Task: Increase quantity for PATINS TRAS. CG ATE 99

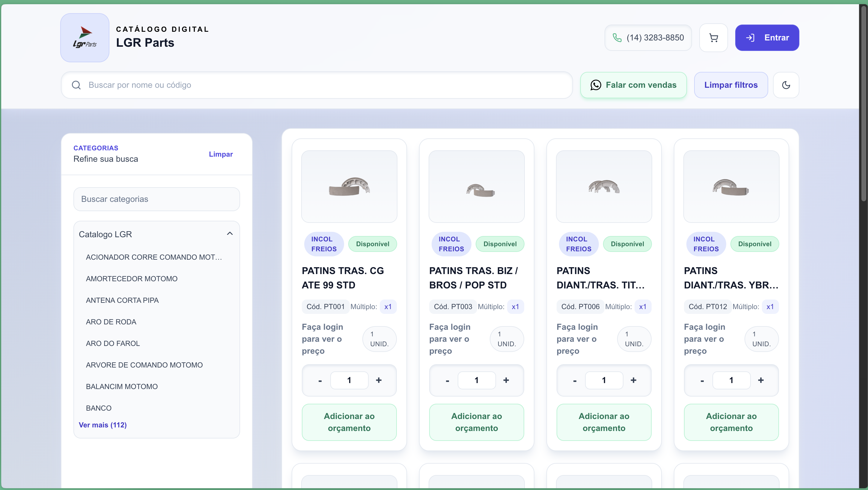Action: click(x=379, y=380)
